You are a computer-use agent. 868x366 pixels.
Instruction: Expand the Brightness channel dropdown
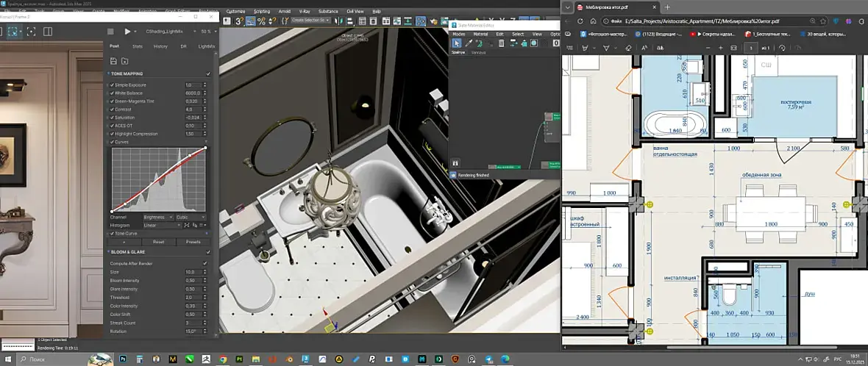(x=159, y=218)
